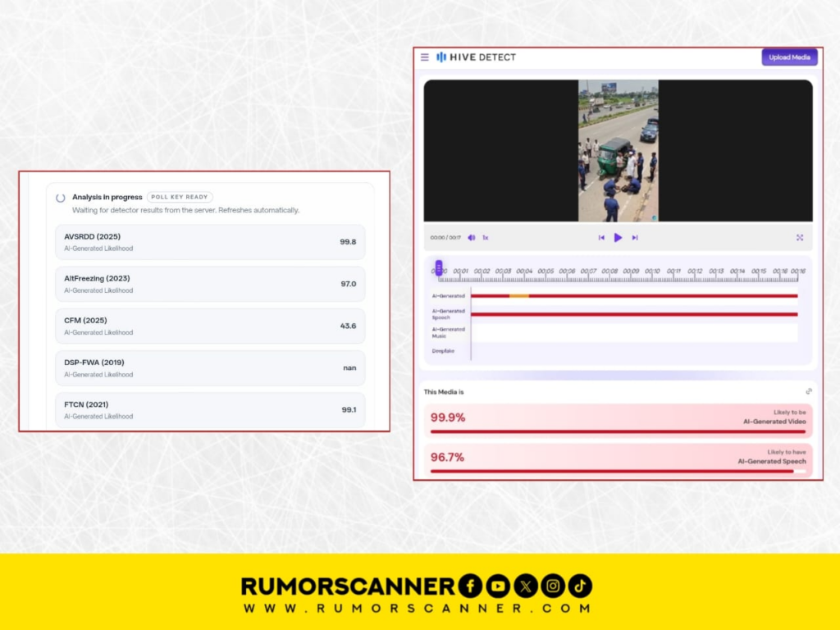The width and height of the screenshot is (840, 630).
Task: Open the Rumor Scanner YouTube icon
Action: pyautogui.click(x=498, y=586)
